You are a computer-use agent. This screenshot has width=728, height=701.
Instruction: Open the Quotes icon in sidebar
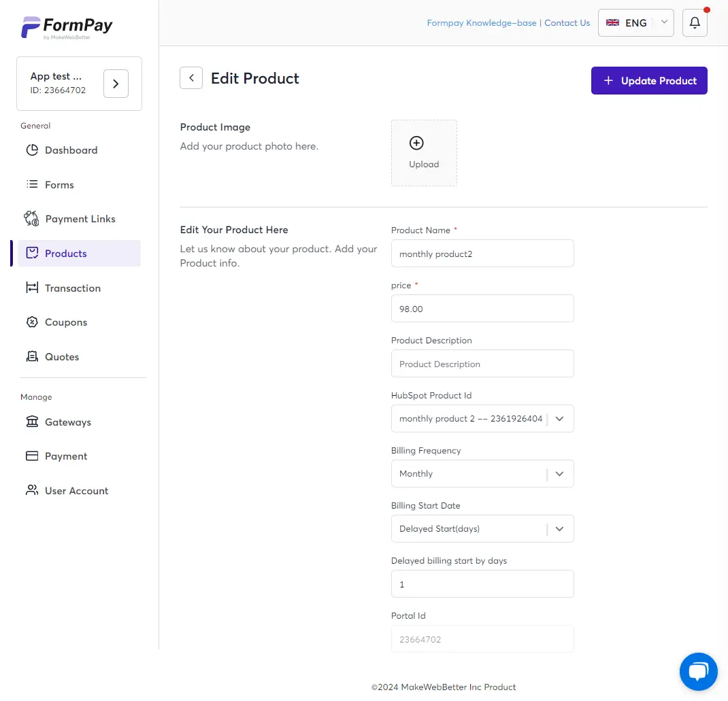(x=31, y=356)
